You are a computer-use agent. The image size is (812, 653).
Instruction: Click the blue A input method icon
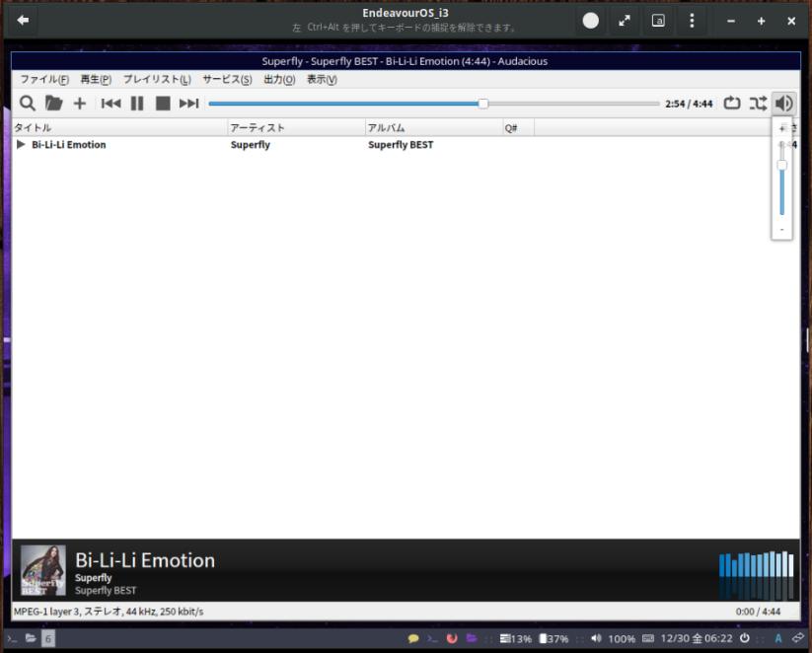(x=777, y=638)
